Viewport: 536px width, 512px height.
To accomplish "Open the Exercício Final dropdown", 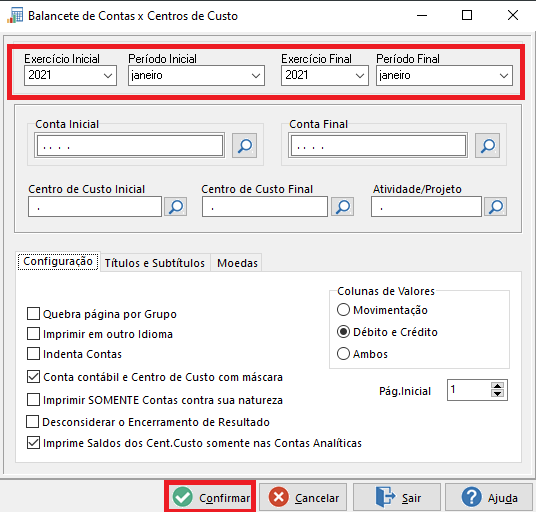I will click(360, 76).
